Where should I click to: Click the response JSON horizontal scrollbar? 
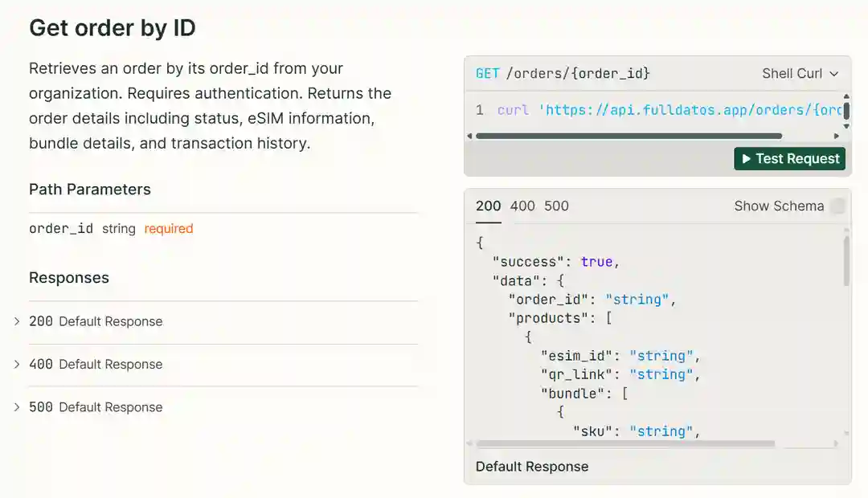click(x=625, y=443)
